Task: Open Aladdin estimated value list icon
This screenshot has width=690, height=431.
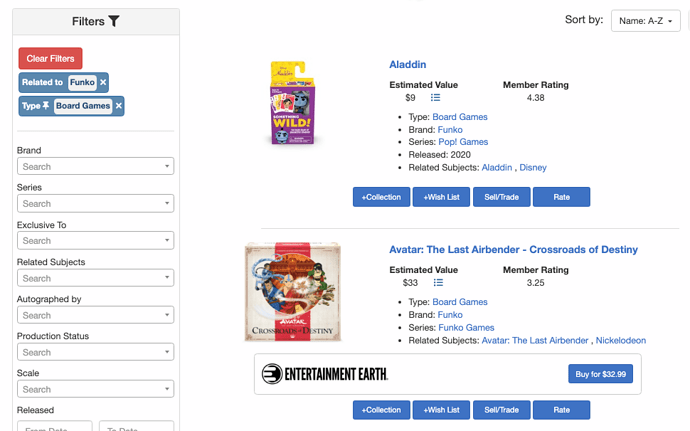Action: point(436,98)
